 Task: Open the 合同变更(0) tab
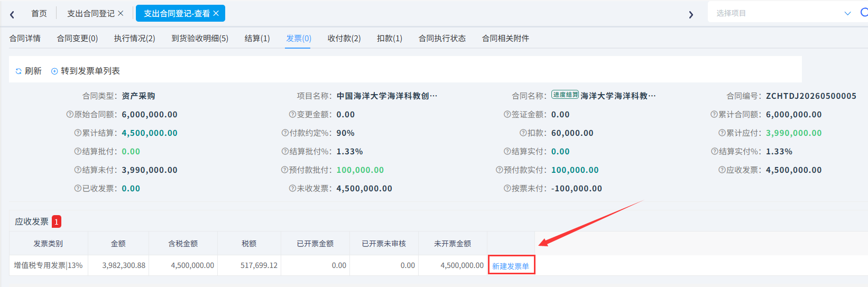(77, 38)
